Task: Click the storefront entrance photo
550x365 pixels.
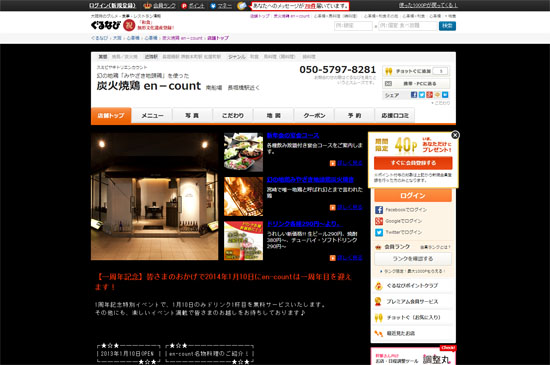Action: [154, 196]
